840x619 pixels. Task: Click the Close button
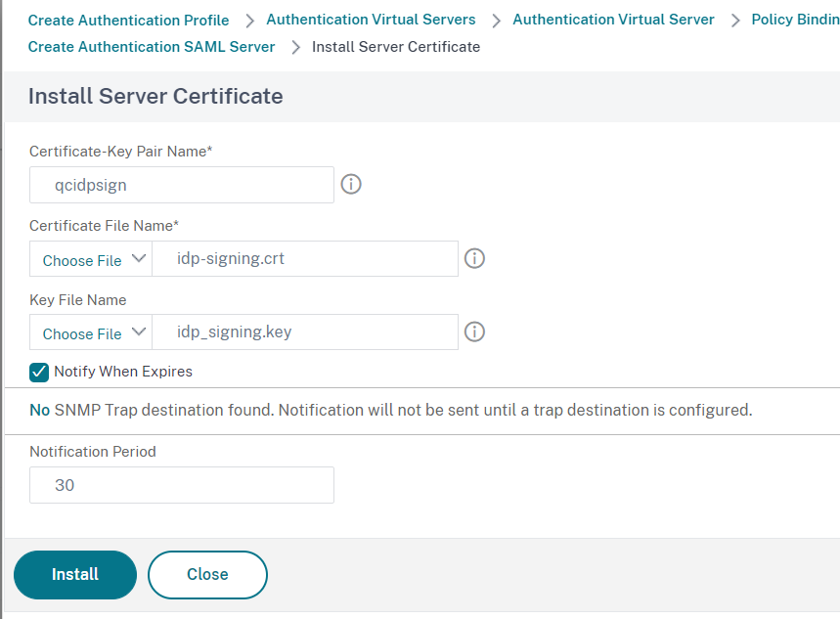207,575
